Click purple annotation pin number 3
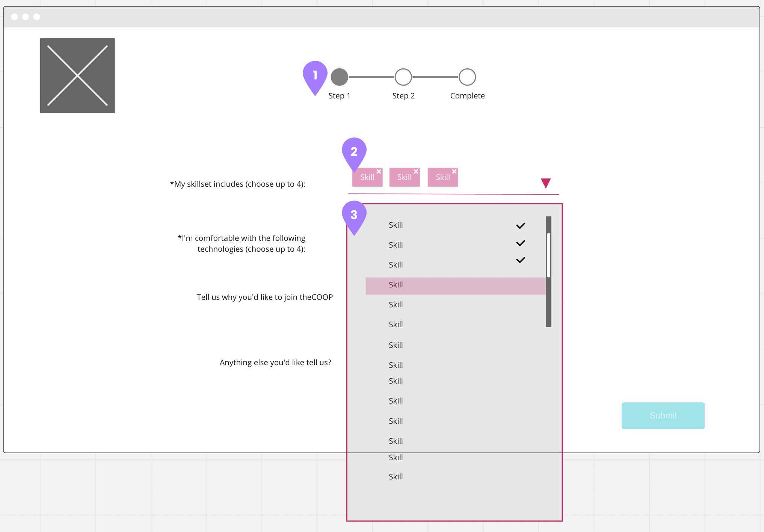The width and height of the screenshot is (764, 532). coord(354,215)
